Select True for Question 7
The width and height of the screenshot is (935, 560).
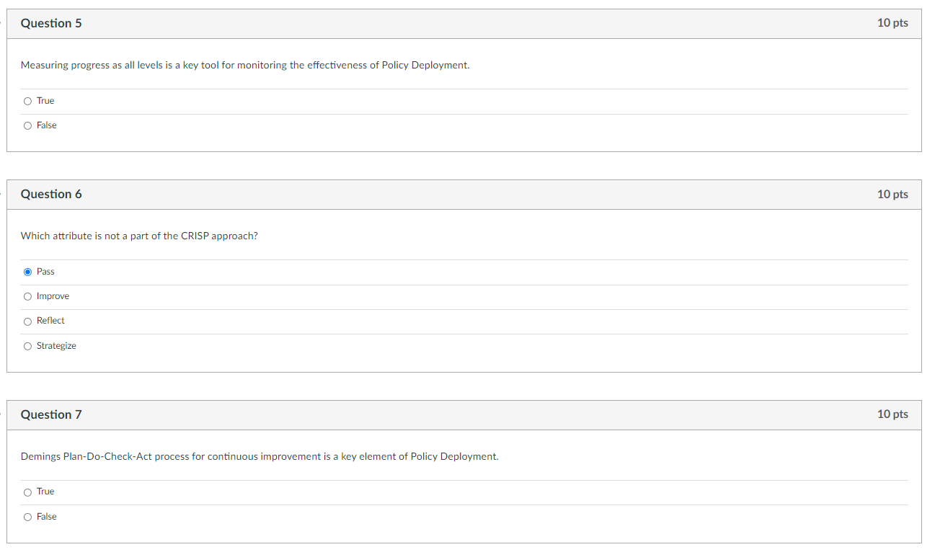click(27, 492)
